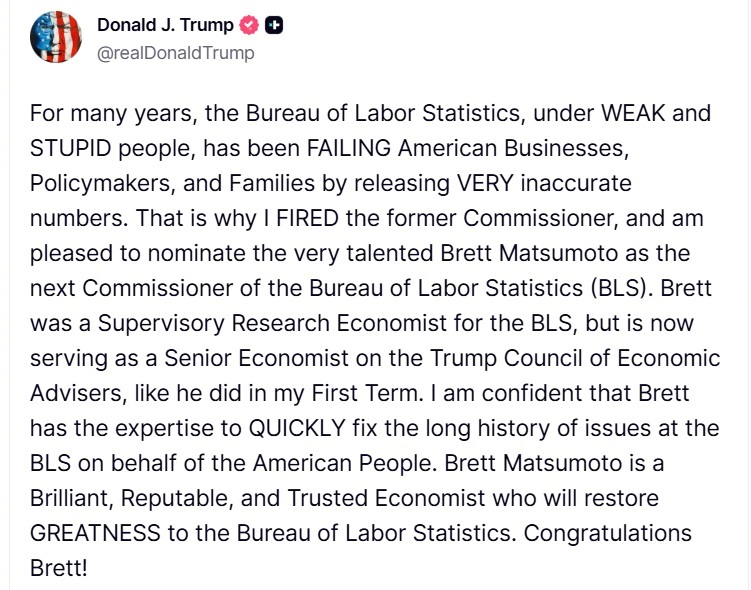Click 'American People' text in post
The width and height of the screenshot is (751, 590).
(344, 464)
